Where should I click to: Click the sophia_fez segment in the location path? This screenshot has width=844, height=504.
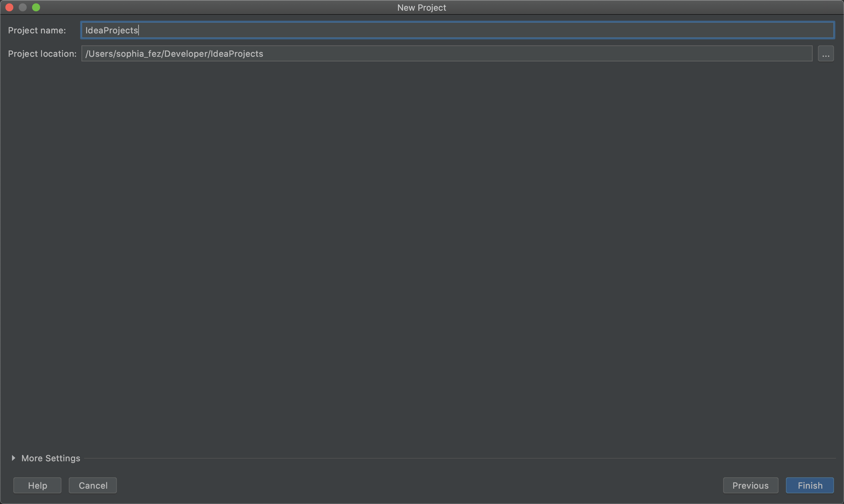click(x=138, y=54)
